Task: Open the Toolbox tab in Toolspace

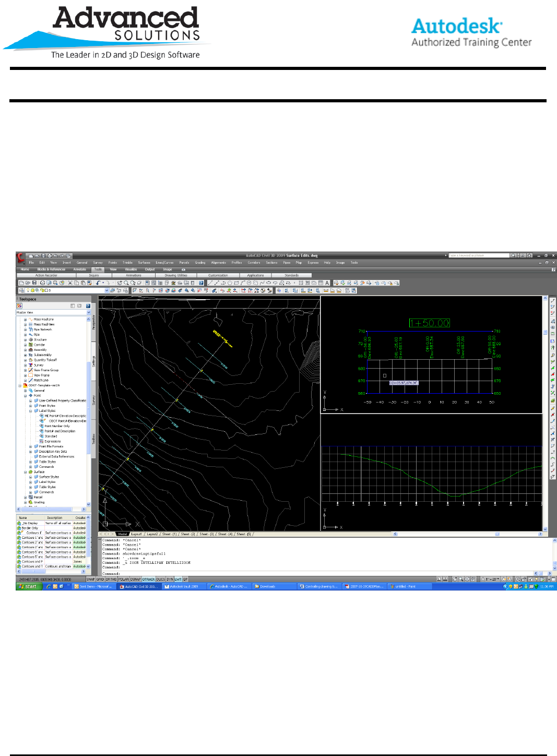Action: [94, 439]
